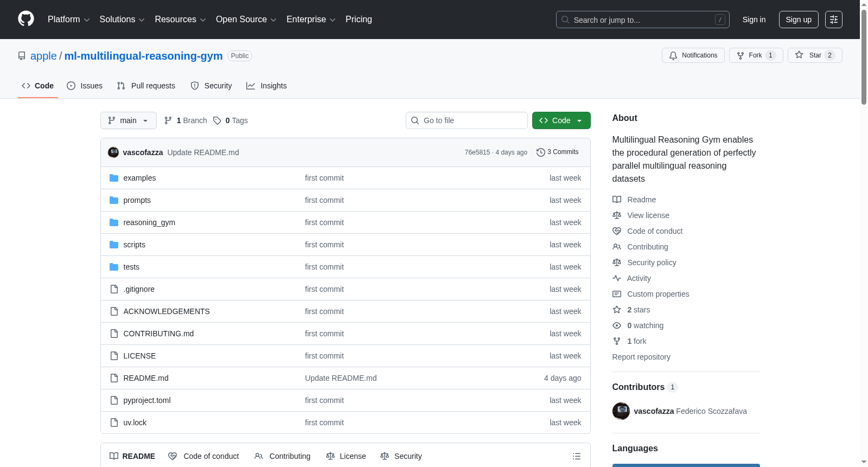The height and width of the screenshot is (467, 868).
Task: Click the examples folder icon
Action: 114,178
